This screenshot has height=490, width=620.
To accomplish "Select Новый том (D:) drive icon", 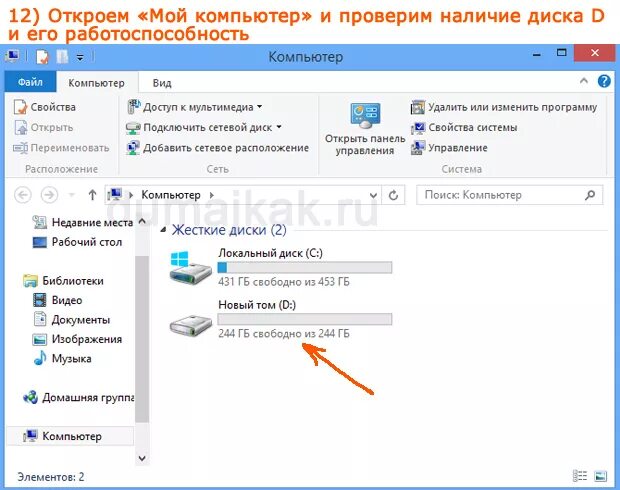I will tap(191, 325).
